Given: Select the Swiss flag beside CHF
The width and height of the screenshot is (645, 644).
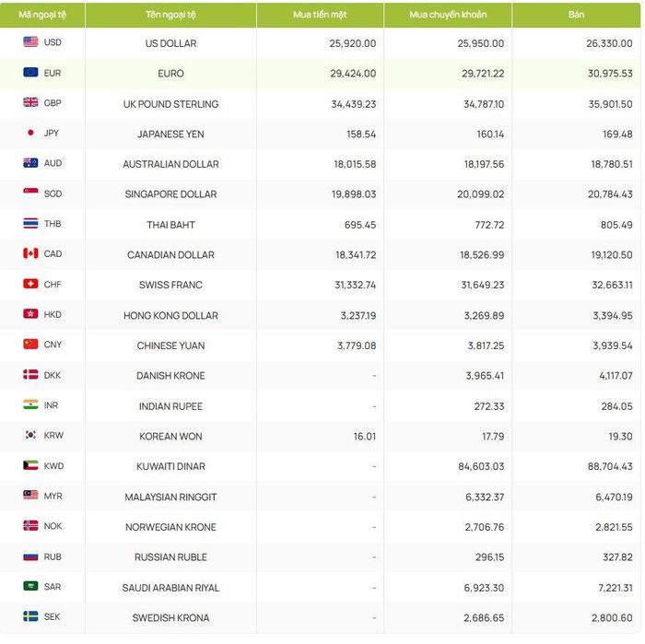Looking at the screenshot, I should pos(30,284).
